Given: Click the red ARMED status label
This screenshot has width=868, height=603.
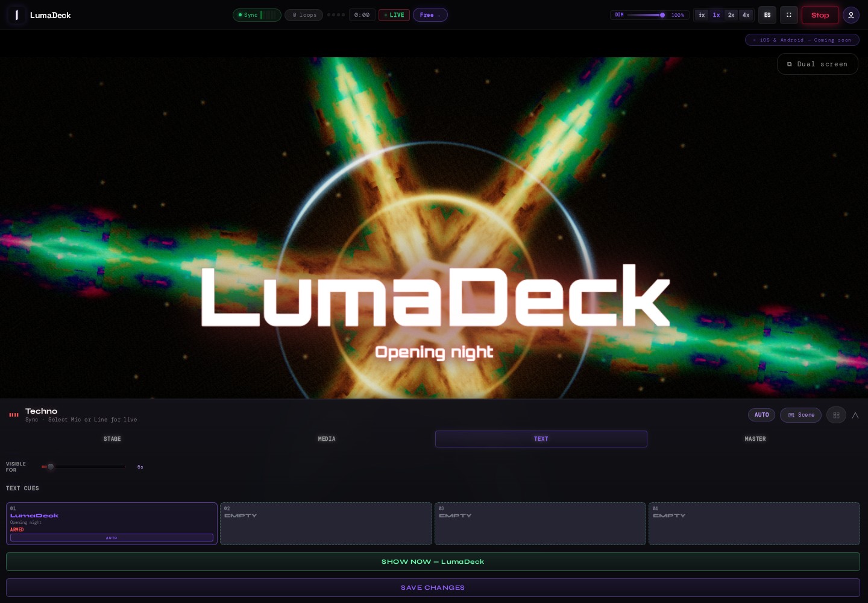Looking at the screenshot, I should tap(17, 530).
